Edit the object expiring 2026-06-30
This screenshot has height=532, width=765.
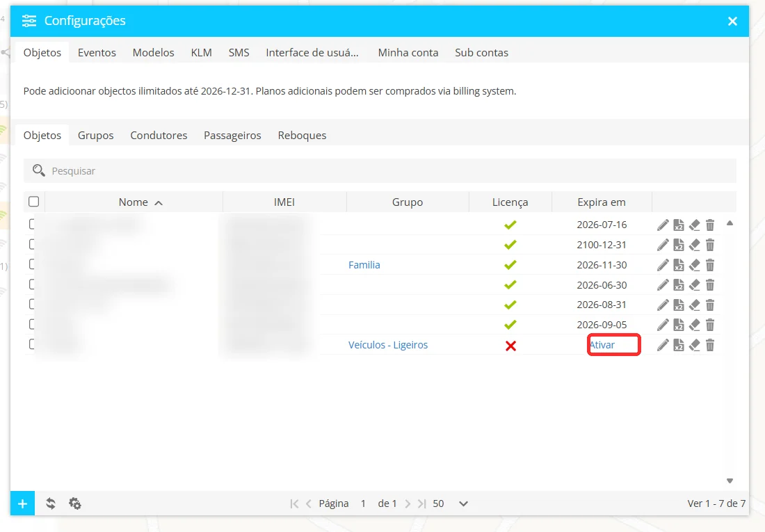663,285
